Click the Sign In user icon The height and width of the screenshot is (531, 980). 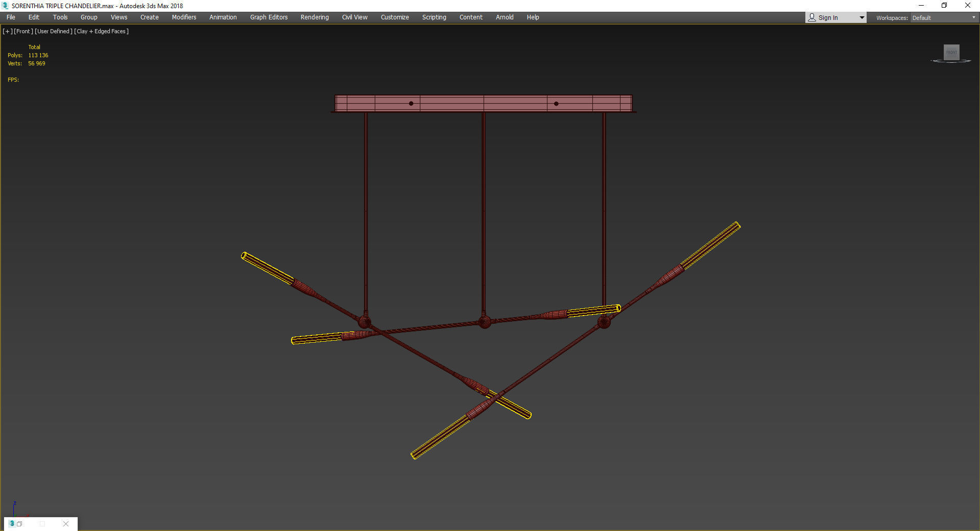tap(812, 17)
